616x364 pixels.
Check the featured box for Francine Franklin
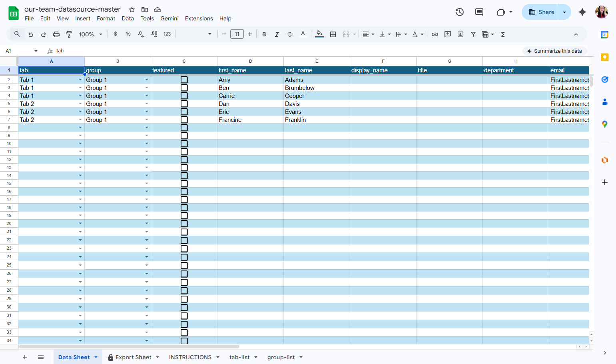click(184, 120)
